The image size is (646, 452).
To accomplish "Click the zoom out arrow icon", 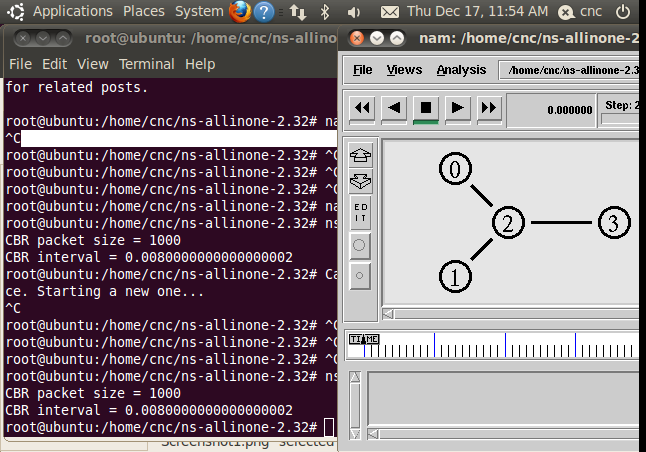I will point(360,181).
